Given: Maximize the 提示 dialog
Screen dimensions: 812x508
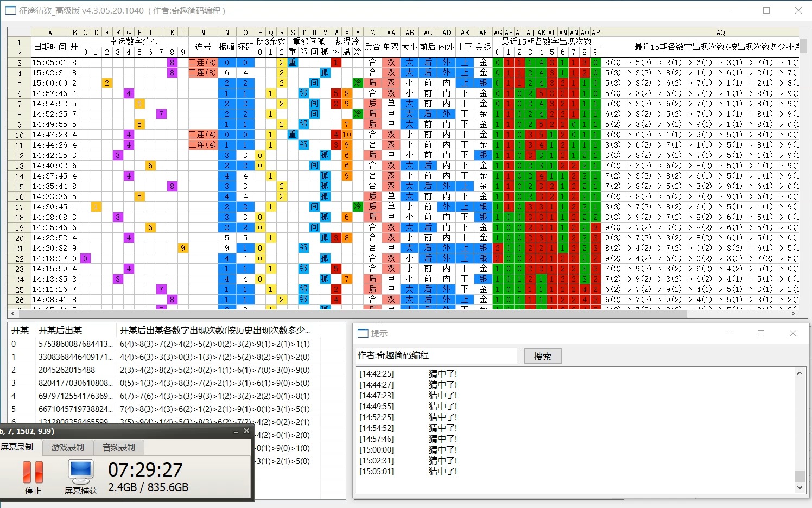Looking at the screenshot, I should click(x=761, y=333).
